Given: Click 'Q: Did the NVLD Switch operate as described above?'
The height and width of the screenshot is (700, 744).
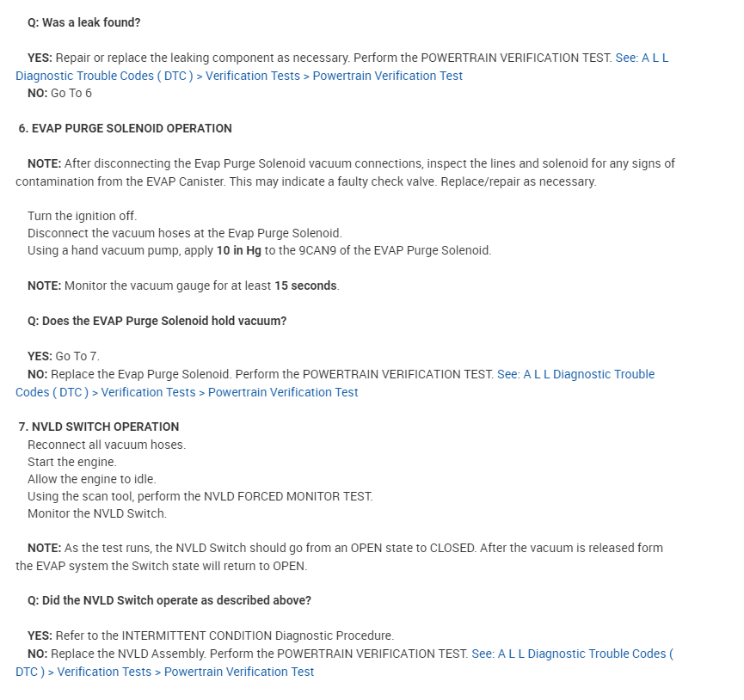Looking at the screenshot, I should click(169, 600).
